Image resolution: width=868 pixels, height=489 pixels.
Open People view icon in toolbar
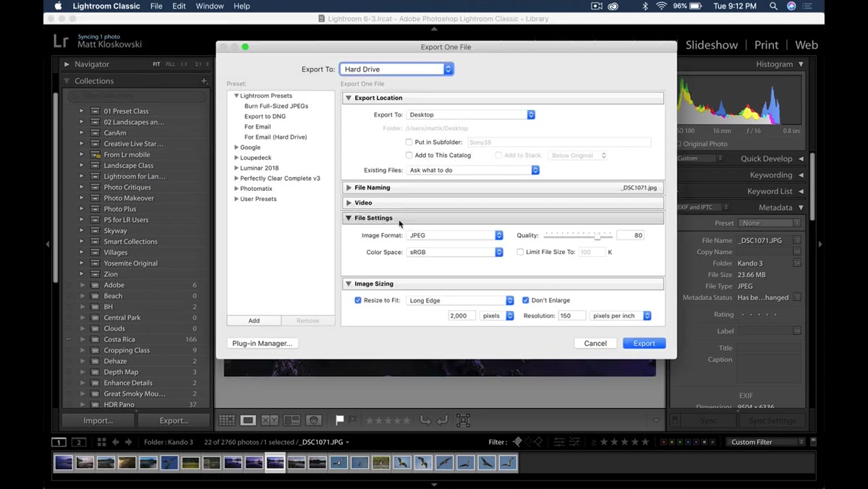click(314, 420)
